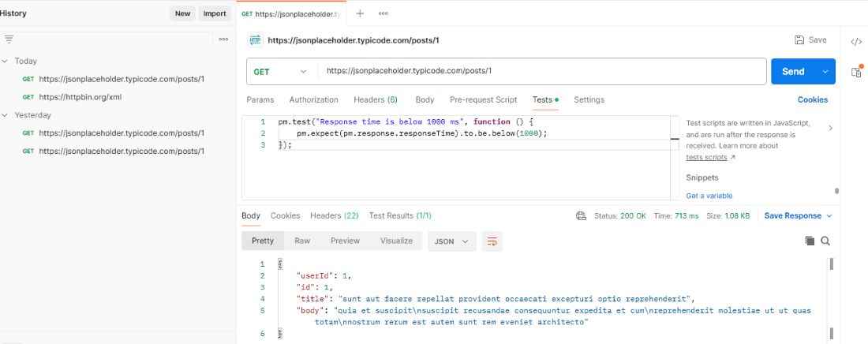Click the "userId" key in response
This screenshot has height=344, width=868.
316,275
